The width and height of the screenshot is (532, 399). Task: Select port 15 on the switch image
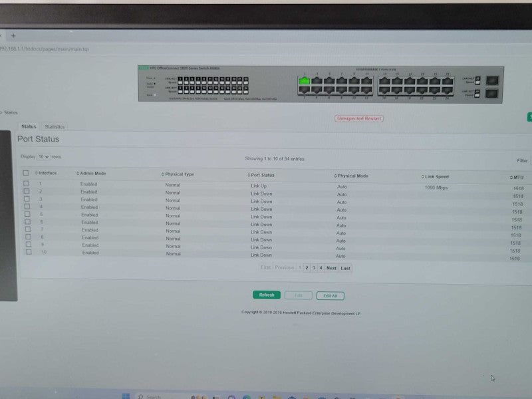(397, 81)
